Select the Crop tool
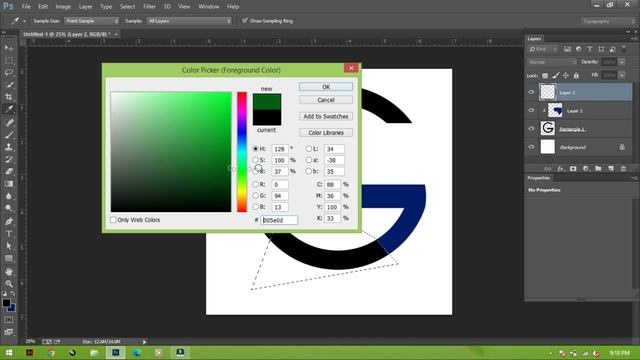The image size is (640, 360). coord(9,97)
